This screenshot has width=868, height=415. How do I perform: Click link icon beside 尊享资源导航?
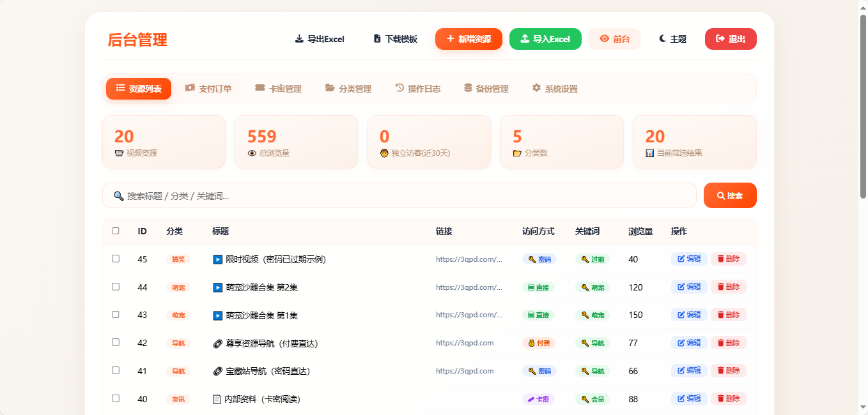pyautogui.click(x=218, y=343)
